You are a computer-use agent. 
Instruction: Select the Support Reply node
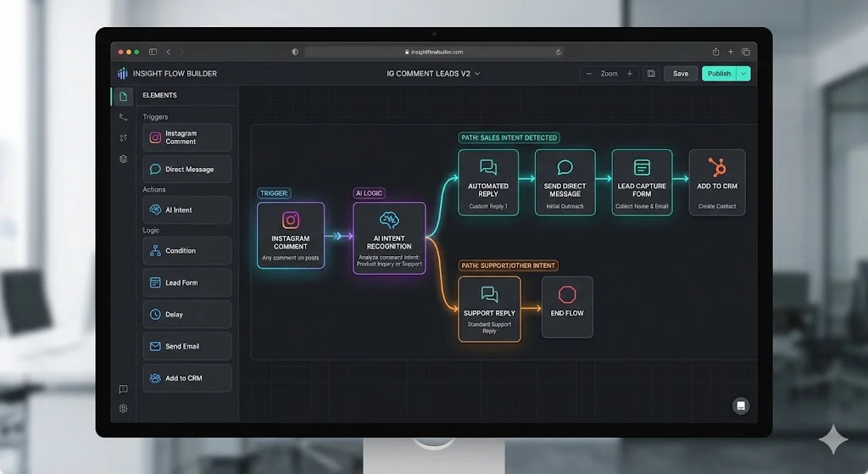pos(489,309)
